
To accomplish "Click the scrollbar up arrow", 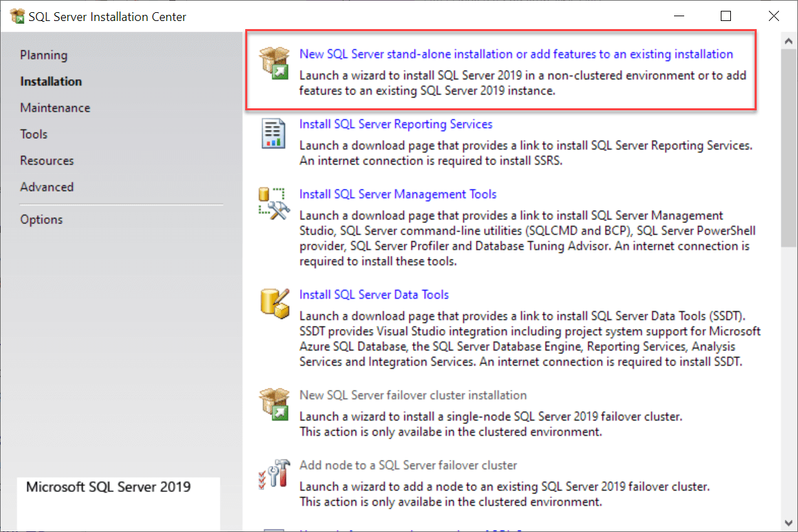I will [x=789, y=41].
